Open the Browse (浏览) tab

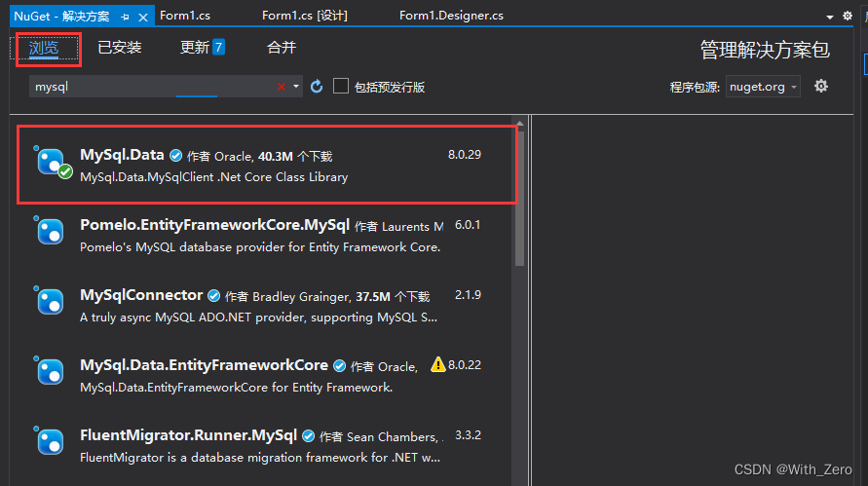click(44, 49)
